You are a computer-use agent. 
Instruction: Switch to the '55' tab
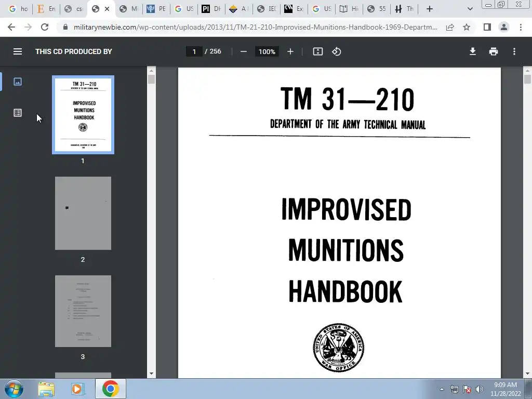click(377, 9)
